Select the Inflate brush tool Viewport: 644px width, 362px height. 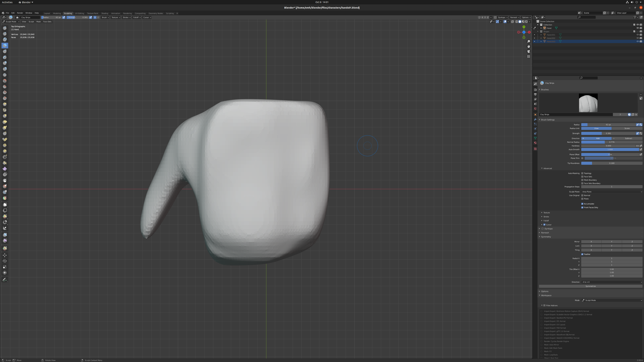(x=5, y=63)
